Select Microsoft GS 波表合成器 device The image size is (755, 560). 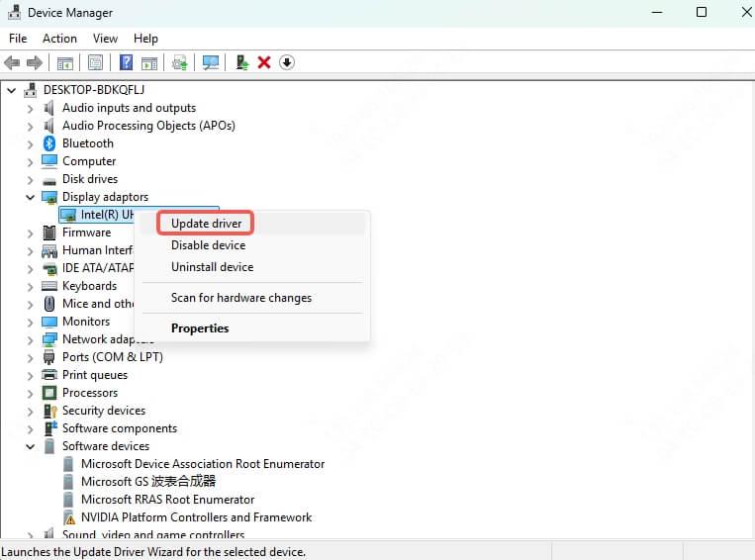pos(148,482)
